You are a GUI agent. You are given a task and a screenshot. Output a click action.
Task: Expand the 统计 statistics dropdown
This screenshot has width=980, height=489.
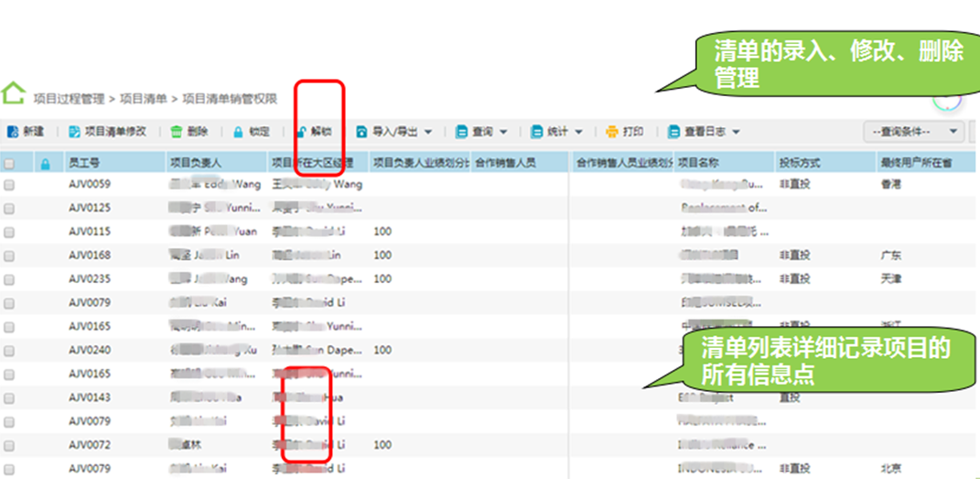point(578,132)
